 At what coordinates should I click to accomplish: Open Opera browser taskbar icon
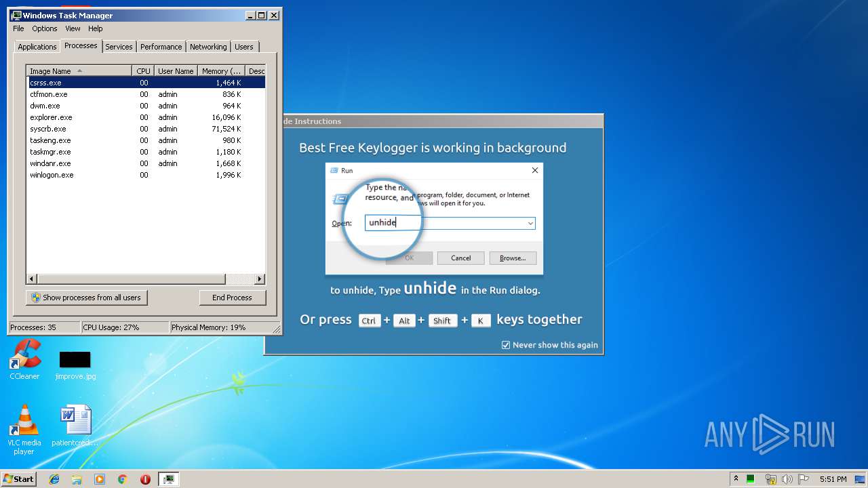(x=145, y=479)
